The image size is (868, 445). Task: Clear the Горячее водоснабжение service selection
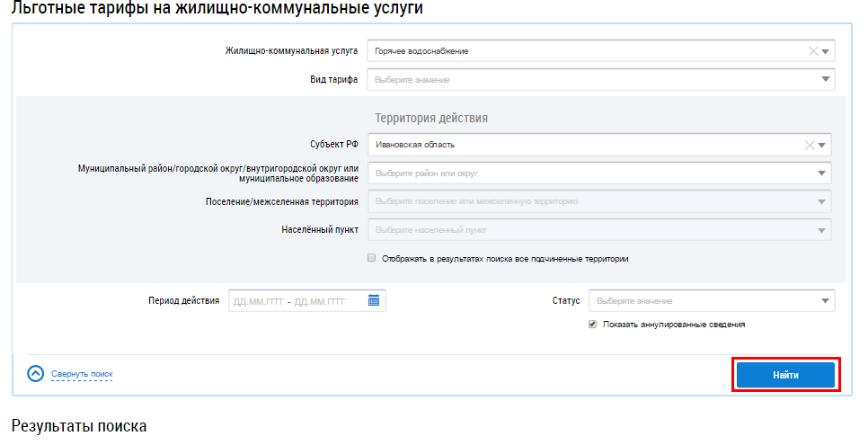tap(813, 51)
